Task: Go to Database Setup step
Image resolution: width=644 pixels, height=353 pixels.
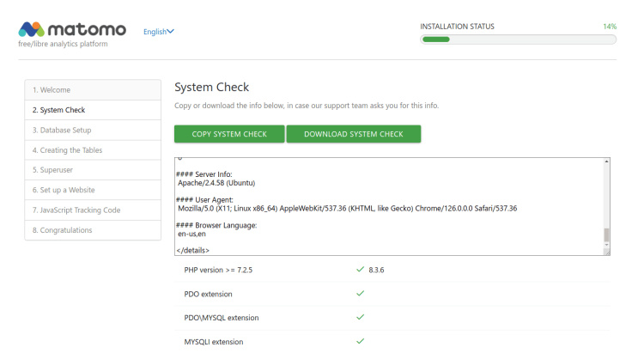Action: (x=93, y=131)
